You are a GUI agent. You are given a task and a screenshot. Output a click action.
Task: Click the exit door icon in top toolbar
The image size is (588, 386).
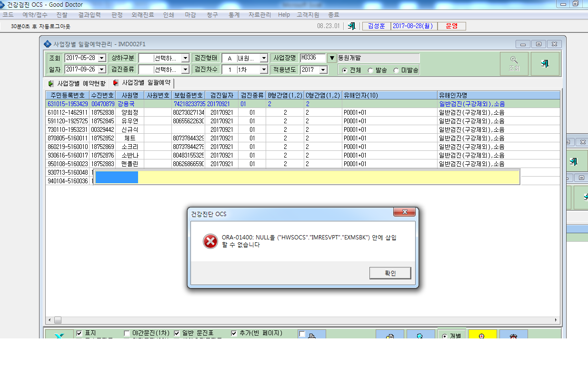351,26
